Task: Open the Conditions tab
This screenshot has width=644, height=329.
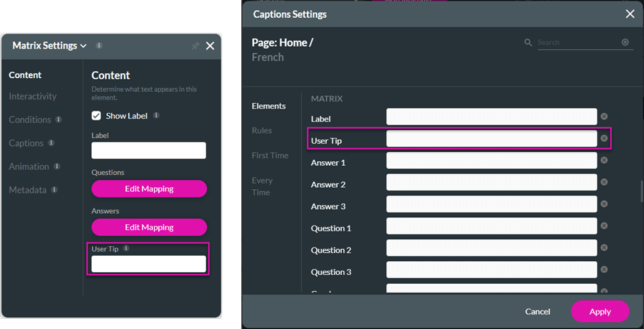Action: [30, 119]
